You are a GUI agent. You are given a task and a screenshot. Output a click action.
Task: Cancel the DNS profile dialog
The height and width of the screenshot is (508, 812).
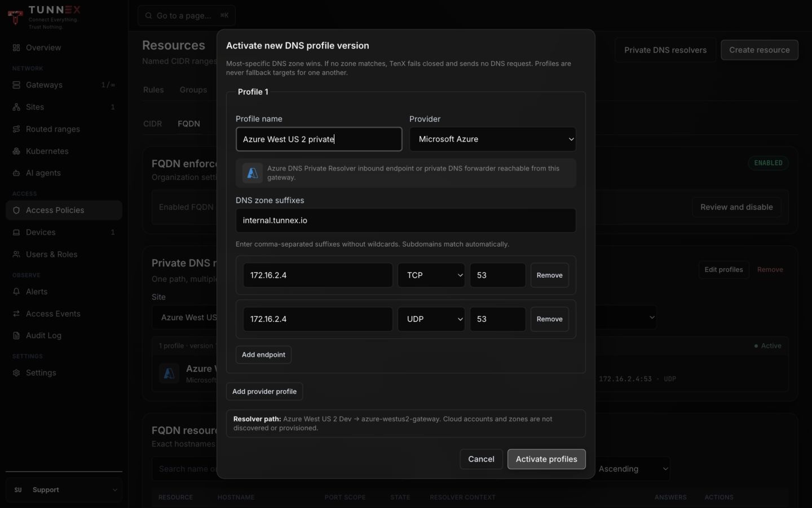[481, 459]
